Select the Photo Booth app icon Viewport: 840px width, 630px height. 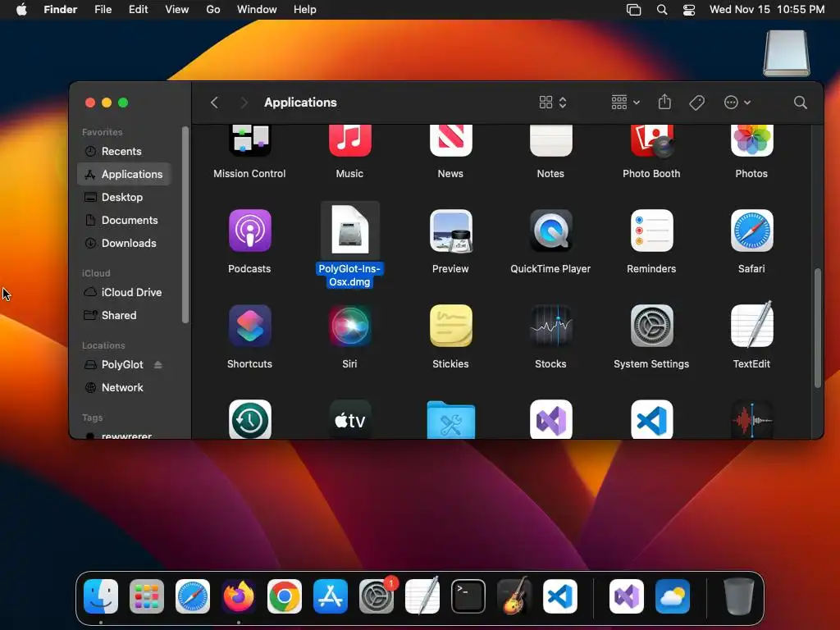[651, 140]
